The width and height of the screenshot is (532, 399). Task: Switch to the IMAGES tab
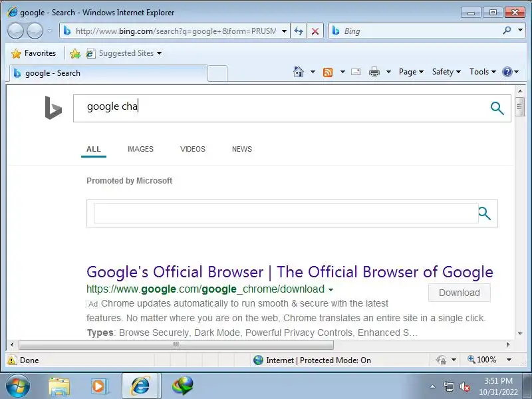click(x=140, y=149)
